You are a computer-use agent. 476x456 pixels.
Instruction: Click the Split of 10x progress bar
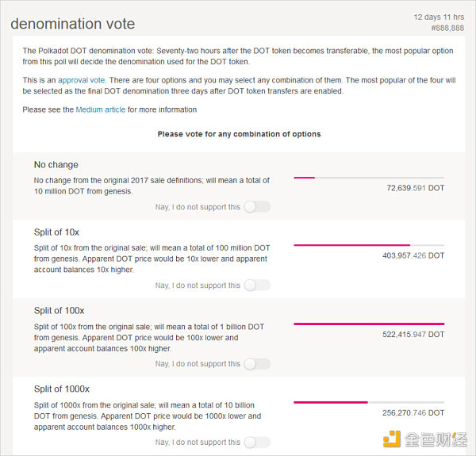pyautogui.click(x=369, y=245)
